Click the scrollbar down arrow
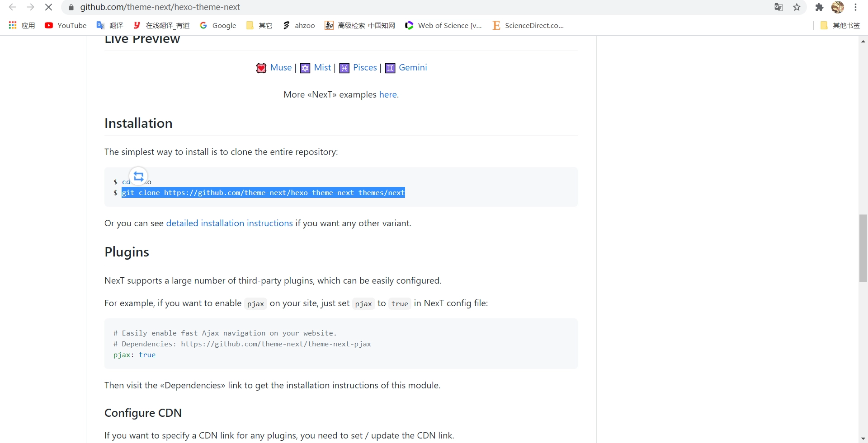 (x=863, y=438)
